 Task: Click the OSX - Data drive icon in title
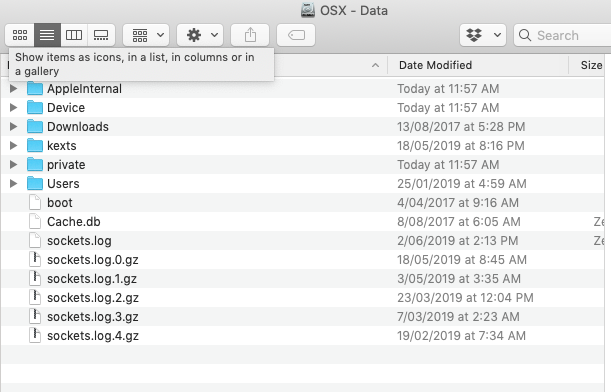[308, 10]
